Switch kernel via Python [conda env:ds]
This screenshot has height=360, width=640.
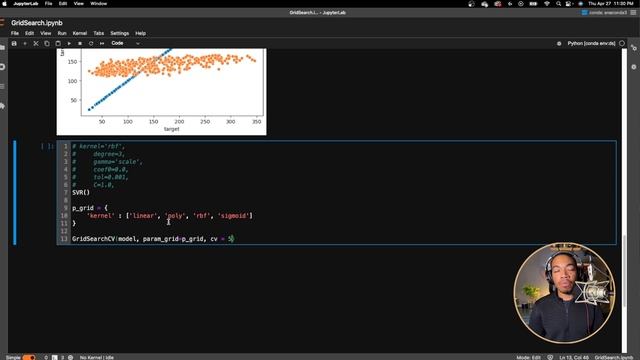[591, 43]
